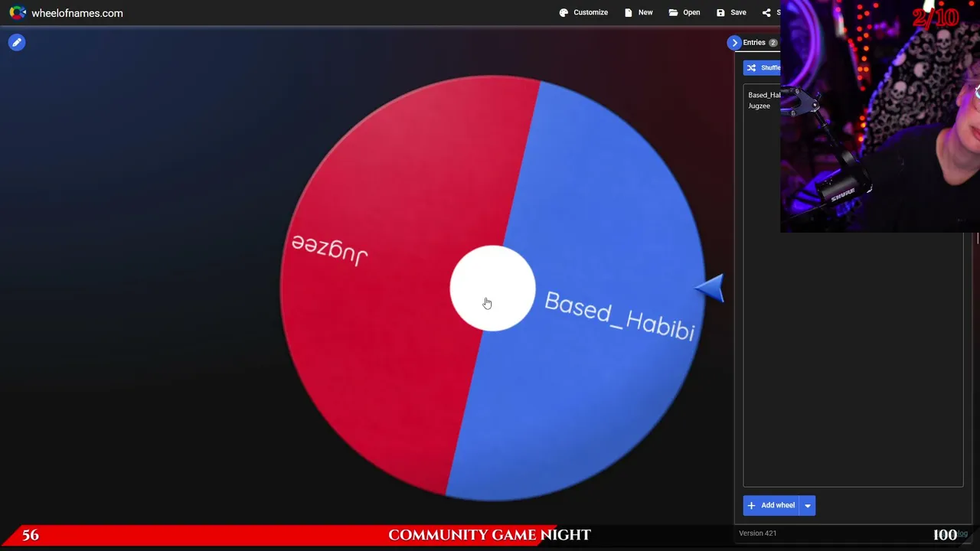Image resolution: width=980 pixels, height=551 pixels.
Task: Collapse the entries panel with chevron
Action: [734, 43]
